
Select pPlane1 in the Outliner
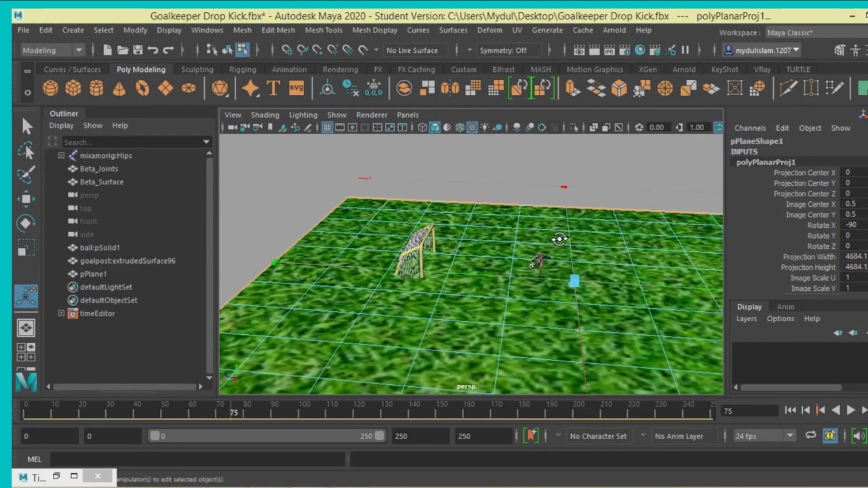[x=93, y=274]
